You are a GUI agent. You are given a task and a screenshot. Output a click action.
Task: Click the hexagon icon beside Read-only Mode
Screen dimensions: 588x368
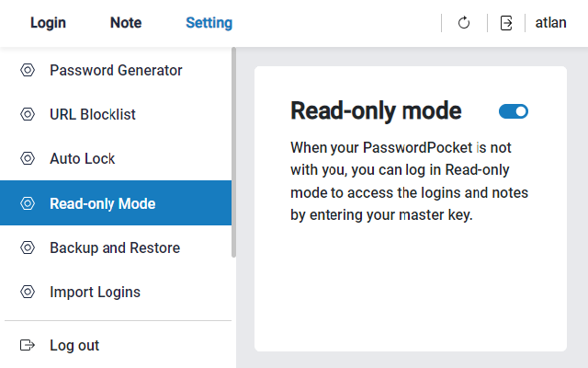28,203
